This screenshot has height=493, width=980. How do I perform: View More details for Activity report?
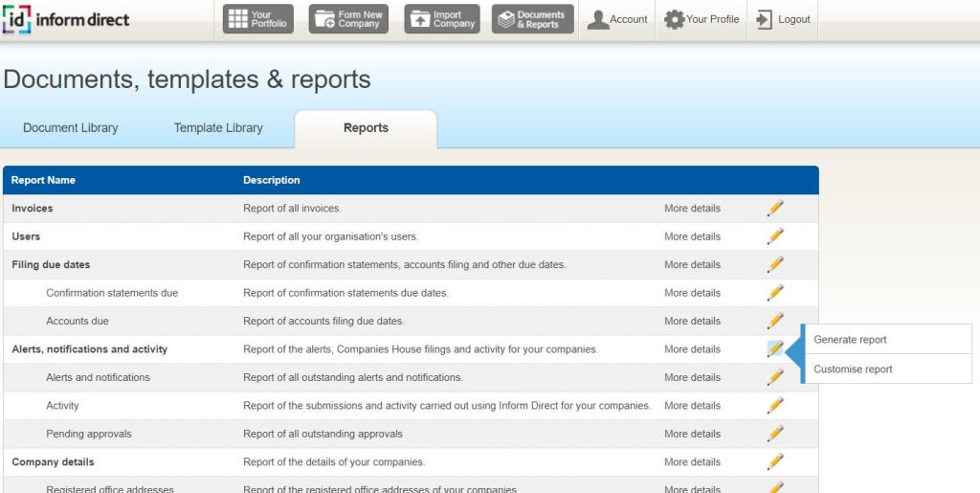[x=692, y=406]
